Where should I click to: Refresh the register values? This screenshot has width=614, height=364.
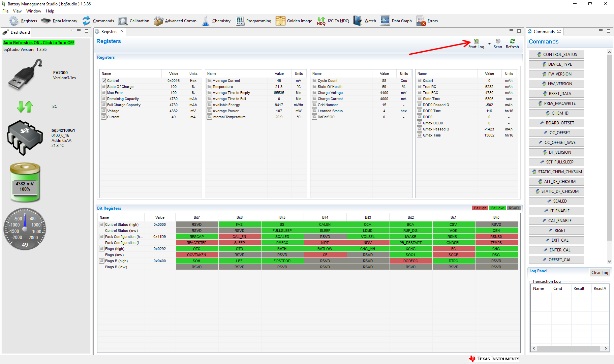[512, 44]
